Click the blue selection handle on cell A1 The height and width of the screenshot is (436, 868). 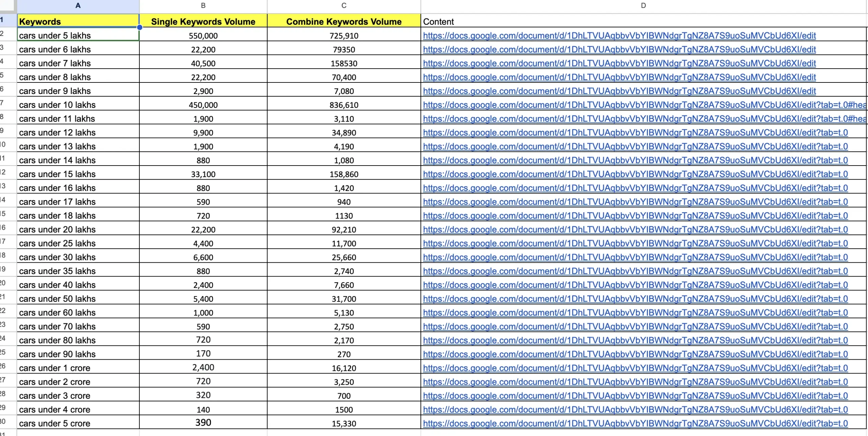[x=139, y=27]
